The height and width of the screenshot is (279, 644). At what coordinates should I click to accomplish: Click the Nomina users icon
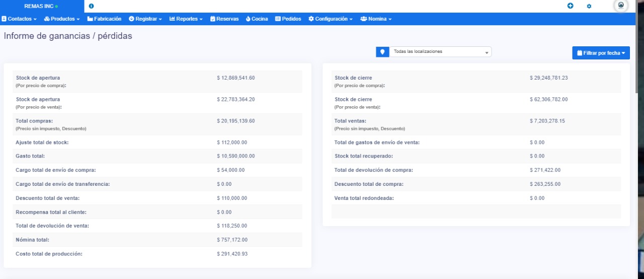coord(363,19)
